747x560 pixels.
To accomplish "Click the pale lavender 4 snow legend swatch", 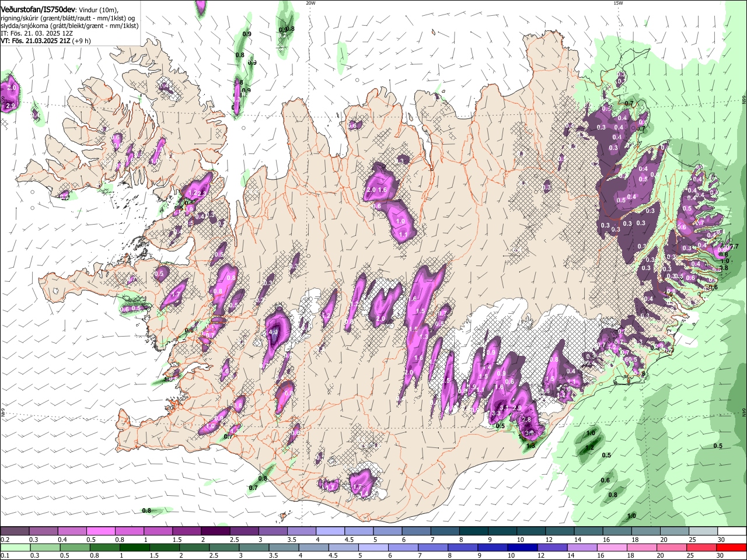I will pos(330,531).
